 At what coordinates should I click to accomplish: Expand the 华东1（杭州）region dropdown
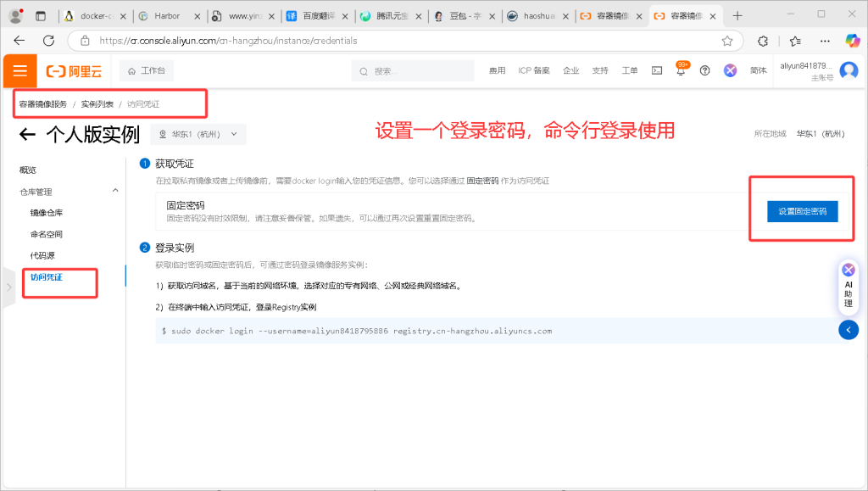point(198,134)
